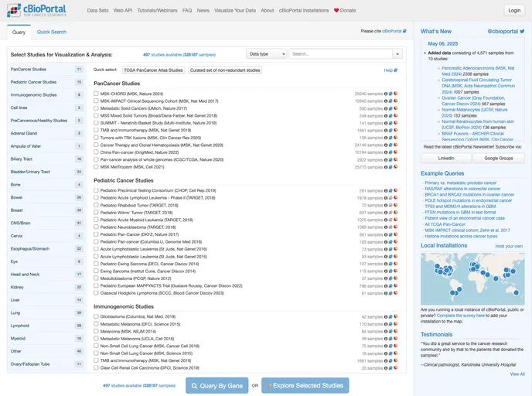This screenshot has width=532, height=396.
Task: Select Lung in the cancer type list
Action: click(x=46, y=312)
